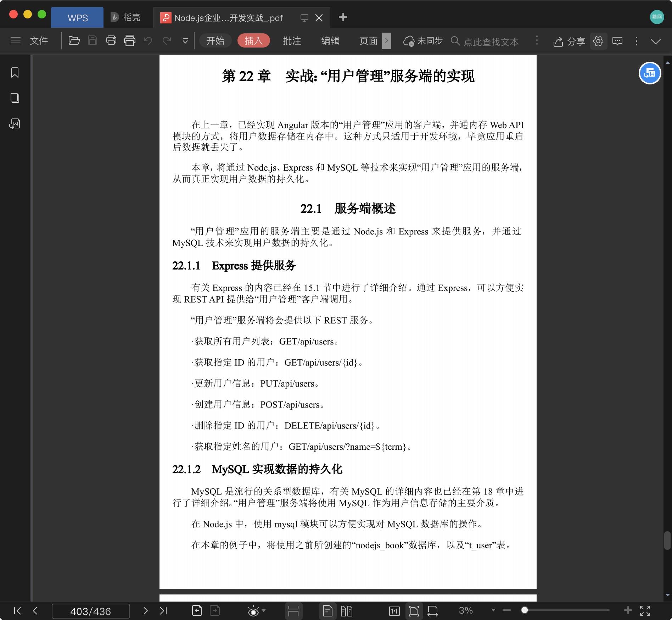This screenshot has width=672, height=620.
Task: Go to the last page
Action: (x=163, y=610)
